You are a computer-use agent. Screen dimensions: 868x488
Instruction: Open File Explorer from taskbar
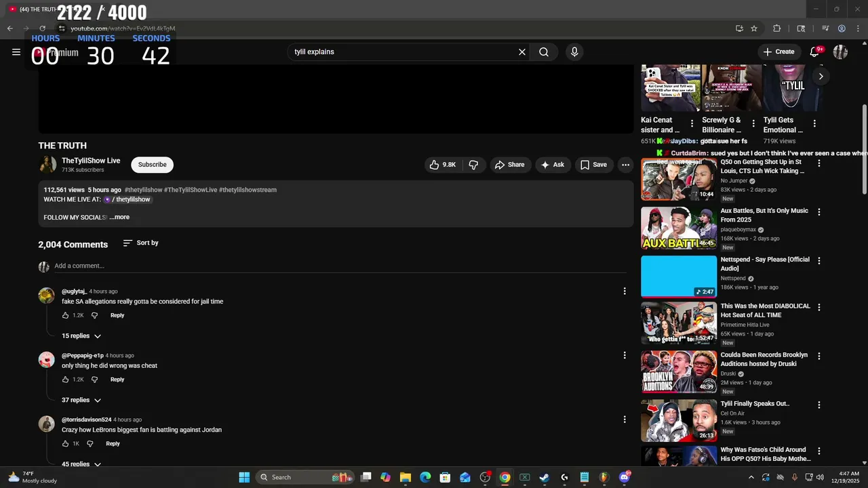(x=406, y=477)
